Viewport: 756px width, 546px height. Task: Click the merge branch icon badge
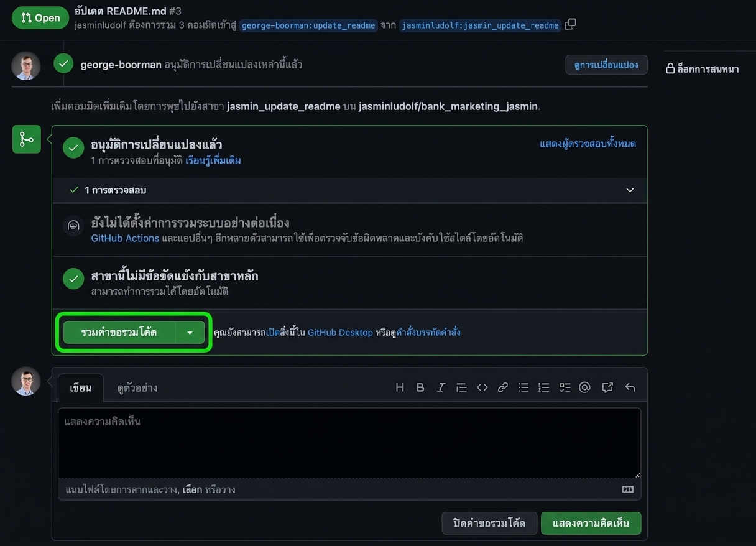point(27,139)
